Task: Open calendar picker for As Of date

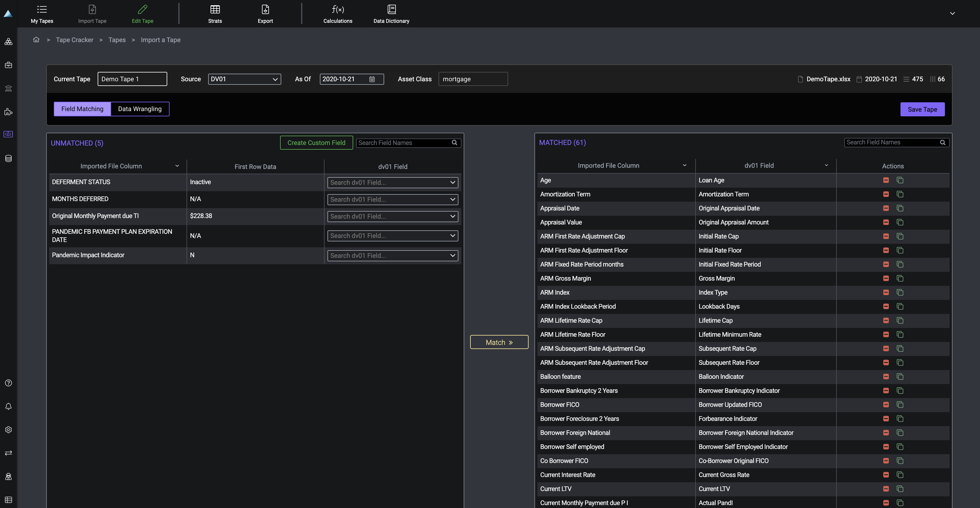Action: (372, 79)
